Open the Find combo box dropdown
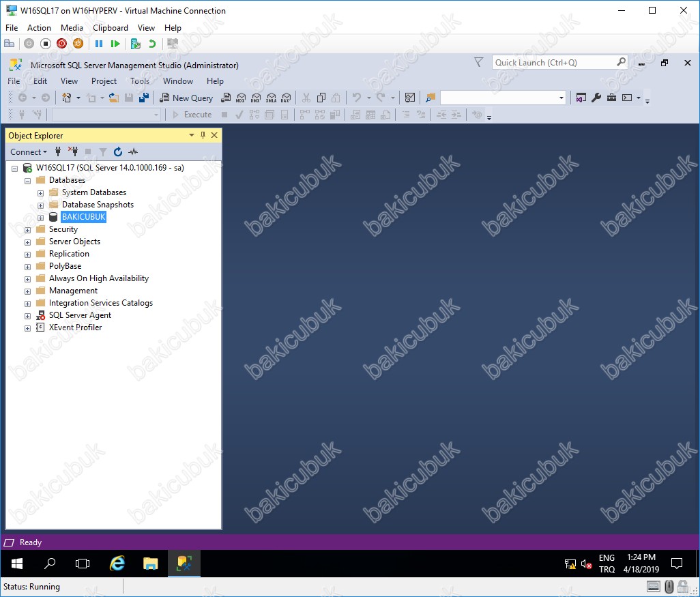This screenshot has width=700, height=597. coord(562,98)
